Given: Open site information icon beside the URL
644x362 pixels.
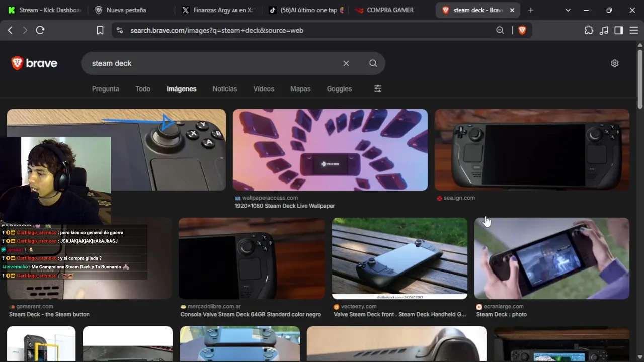Looking at the screenshot, I should 119,30.
